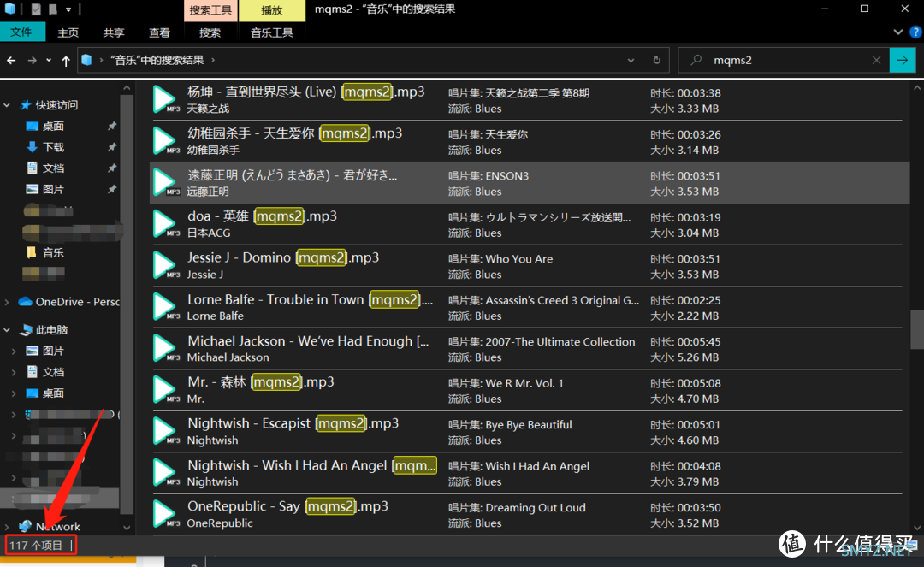Run the search with the arrow button
Screen dimensions: 924x567
(x=903, y=60)
